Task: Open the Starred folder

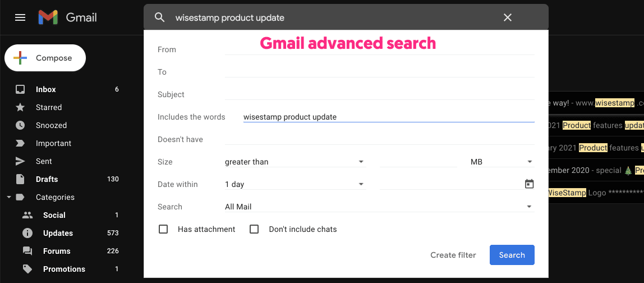Action: (x=49, y=107)
